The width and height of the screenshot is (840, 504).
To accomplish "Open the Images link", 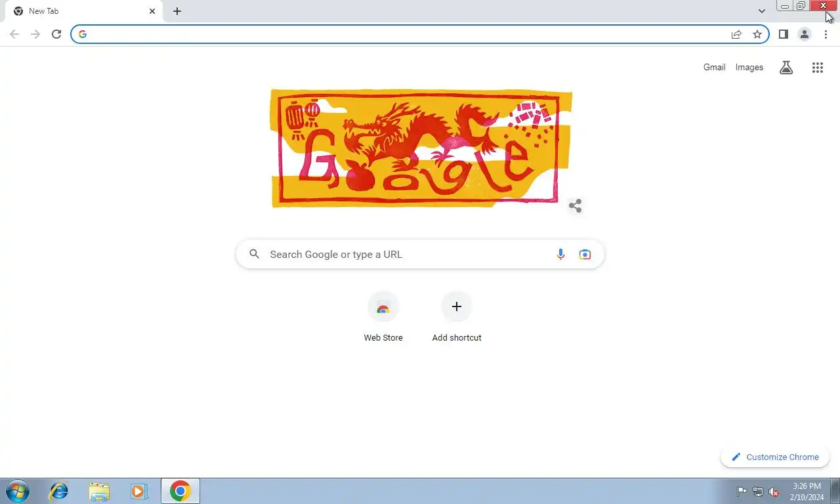I will pos(749,67).
